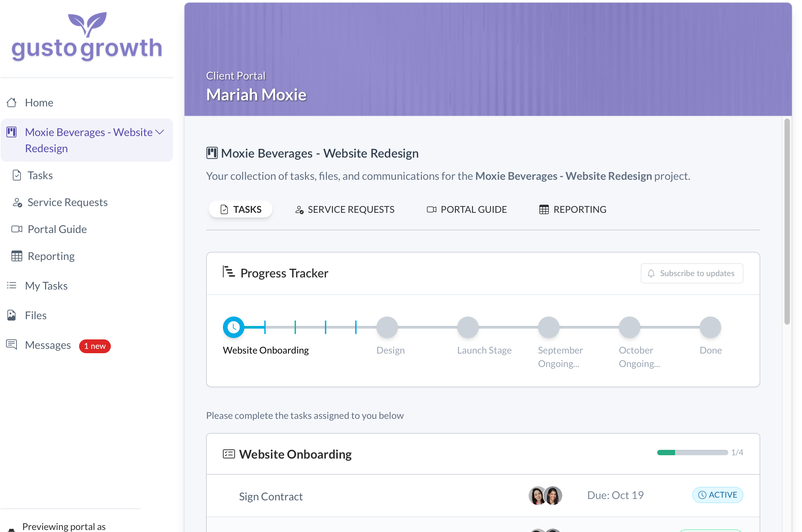Click the My Tasks list icon
Viewport: 802px width, 532px height.
click(x=11, y=286)
